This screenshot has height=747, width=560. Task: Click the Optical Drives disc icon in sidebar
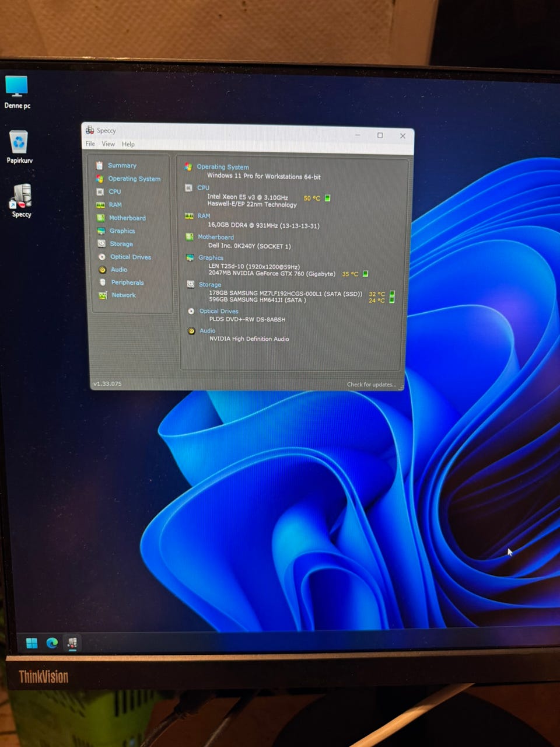click(x=102, y=257)
